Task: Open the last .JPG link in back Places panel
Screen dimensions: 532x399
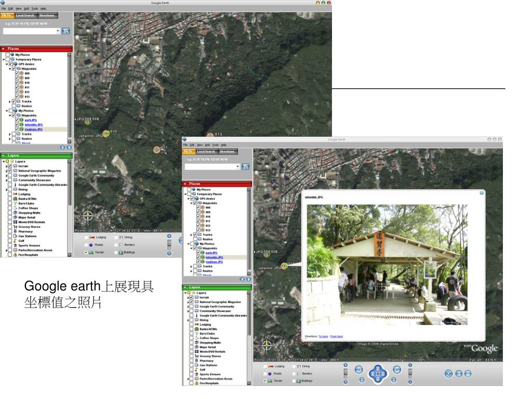Action: point(34,129)
